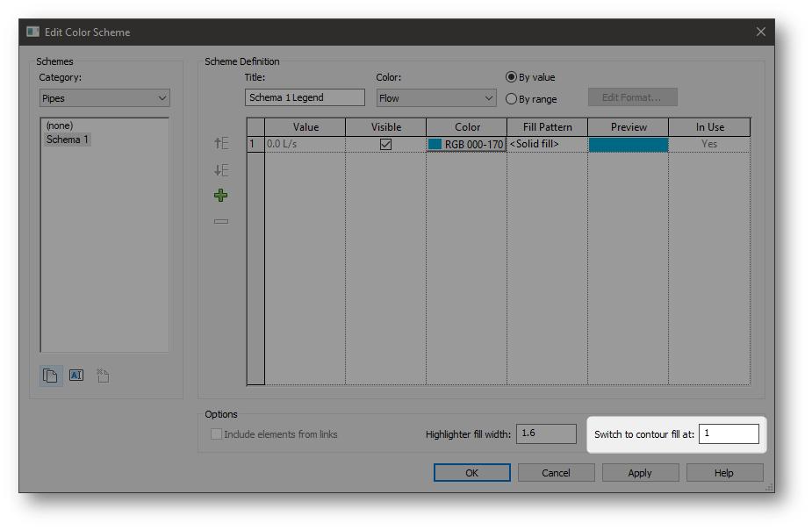Move the row up with the arrow icon
The image size is (812, 530).
pos(221,143)
